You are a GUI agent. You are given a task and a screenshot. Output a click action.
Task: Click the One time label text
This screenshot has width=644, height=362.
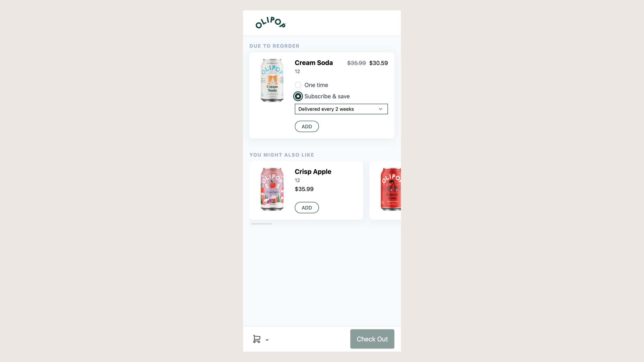coord(316,85)
